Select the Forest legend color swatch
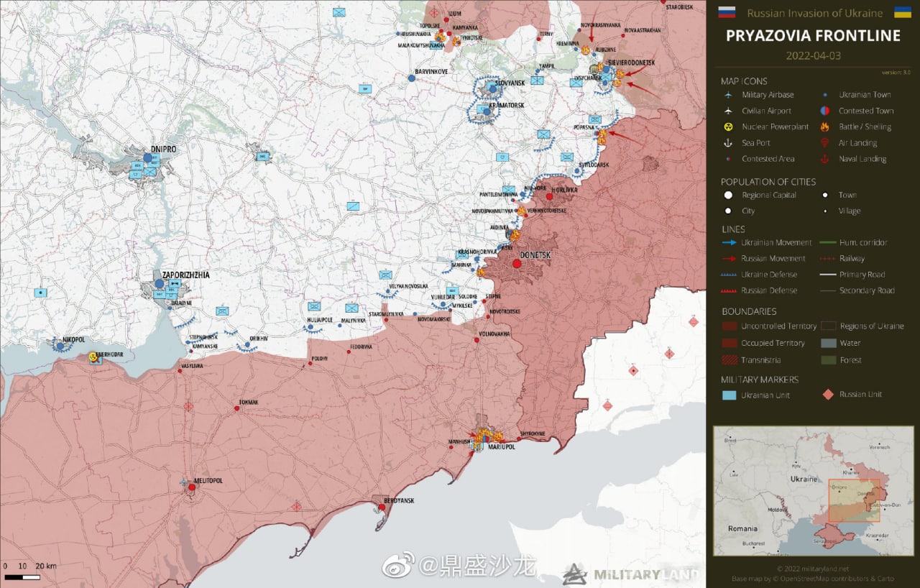Screen dimensions: 920x588 click(x=829, y=359)
